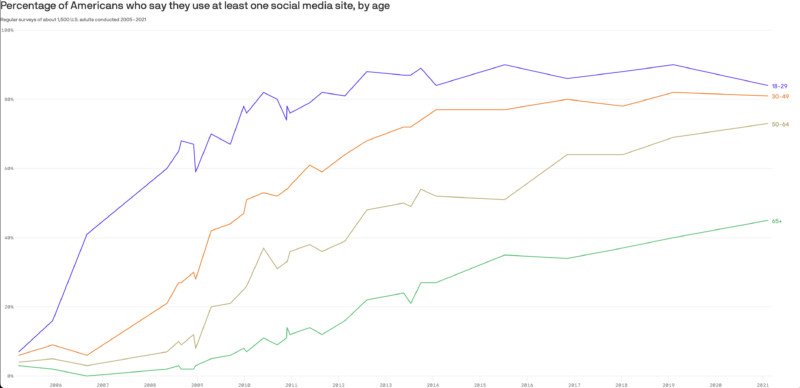The height and width of the screenshot is (388, 800).
Task: Click the 100% y-axis label
Action: pos(8,31)
